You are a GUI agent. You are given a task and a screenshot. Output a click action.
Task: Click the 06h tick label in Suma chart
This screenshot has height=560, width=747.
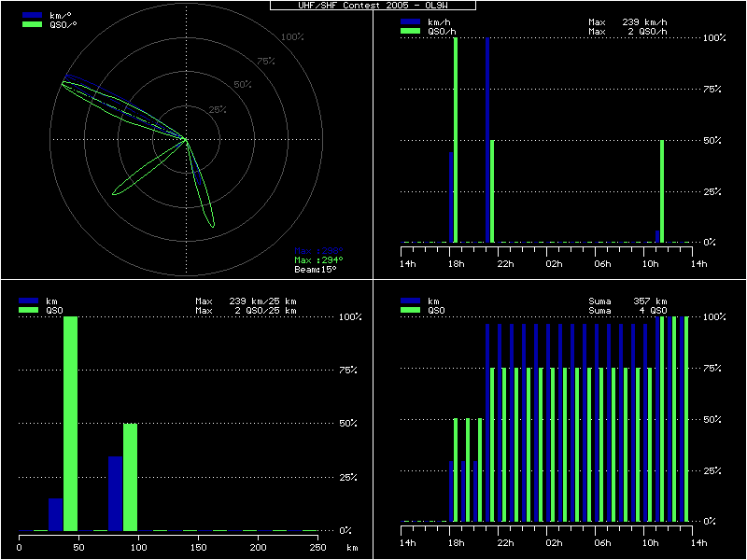[x=602, y=543]
